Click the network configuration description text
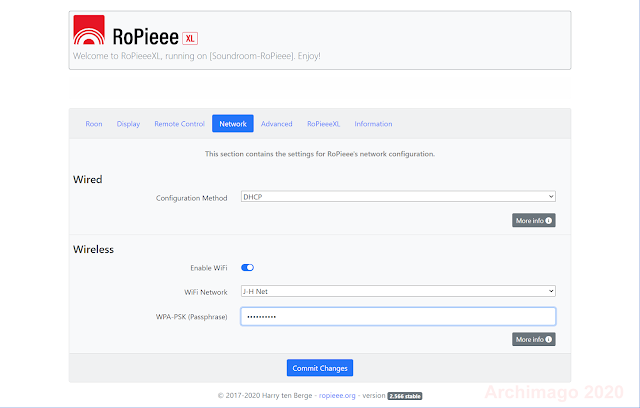640x408 pixels. (x=320, y=154)
